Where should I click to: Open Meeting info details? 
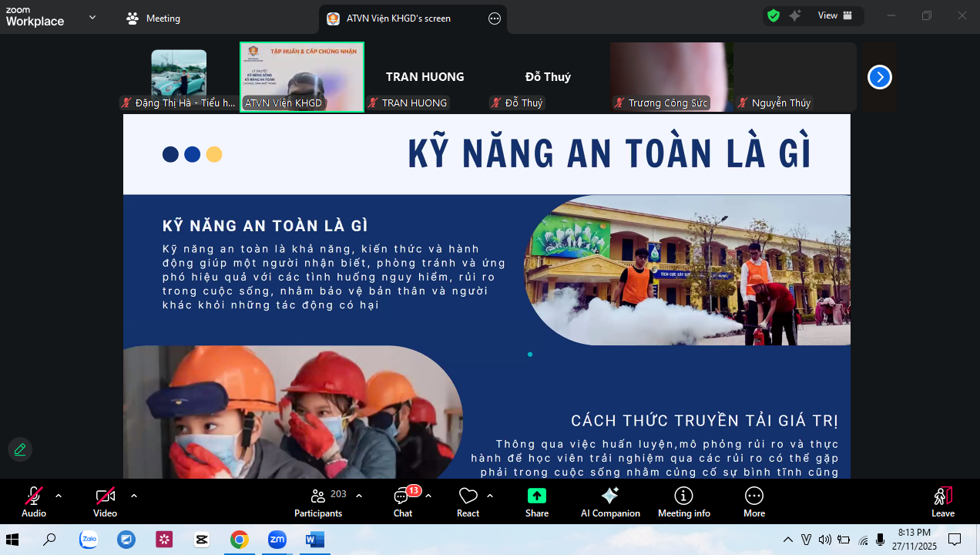tap(683, 502)
